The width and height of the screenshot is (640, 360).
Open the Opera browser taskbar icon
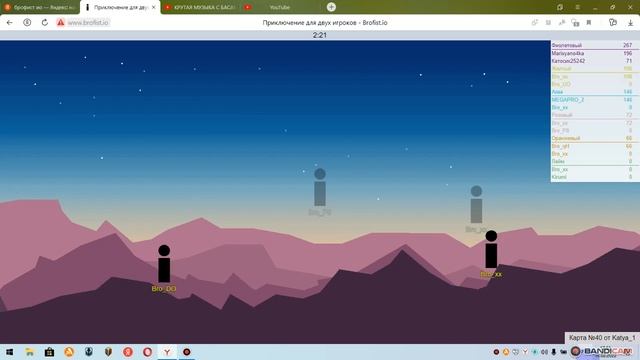[147, 352]
